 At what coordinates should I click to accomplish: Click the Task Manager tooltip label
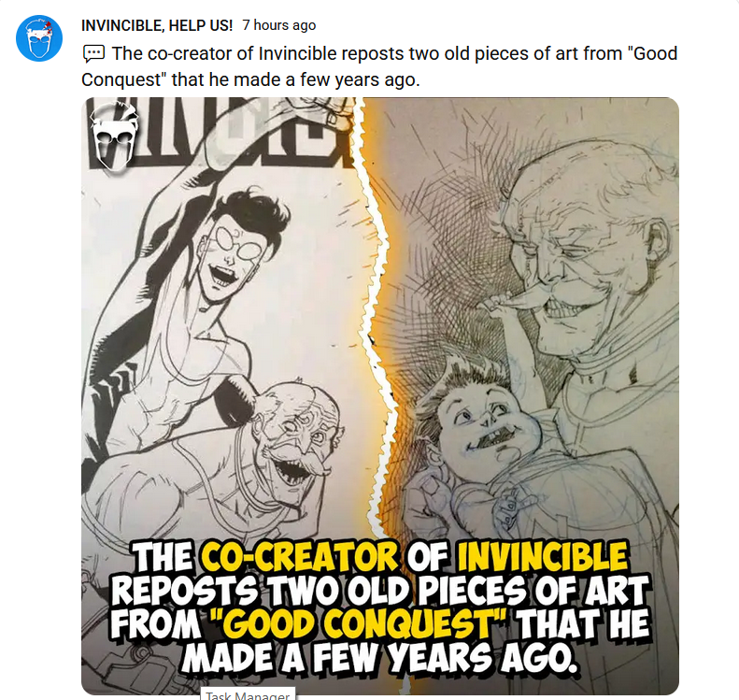pos(248,694)
